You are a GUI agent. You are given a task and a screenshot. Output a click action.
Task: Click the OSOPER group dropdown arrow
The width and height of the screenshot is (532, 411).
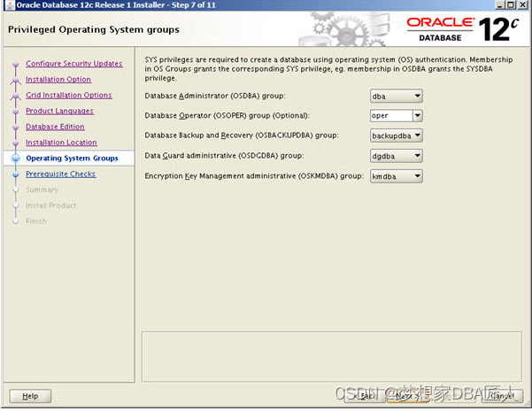click(418, 116)
